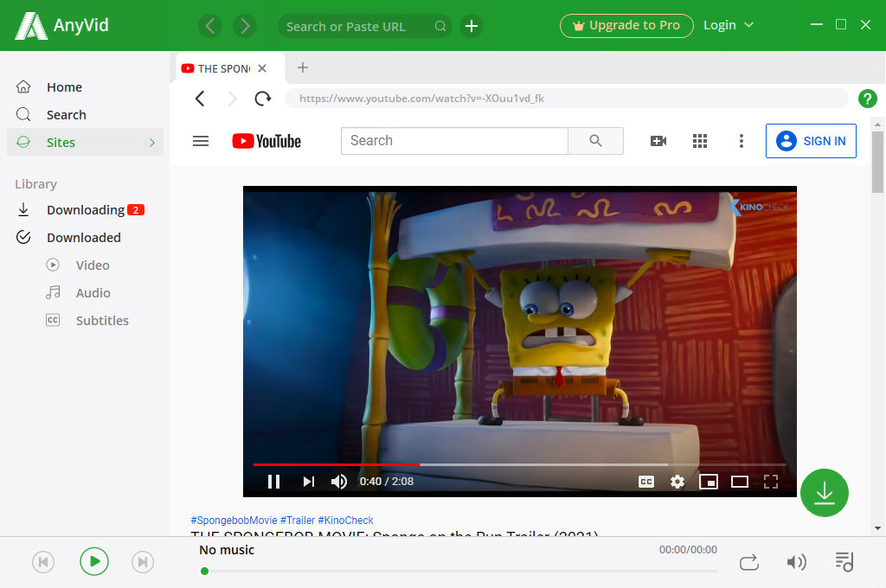Click Upgrade to Pro
This screenshot has width=886, height=588.
point(626,25)
